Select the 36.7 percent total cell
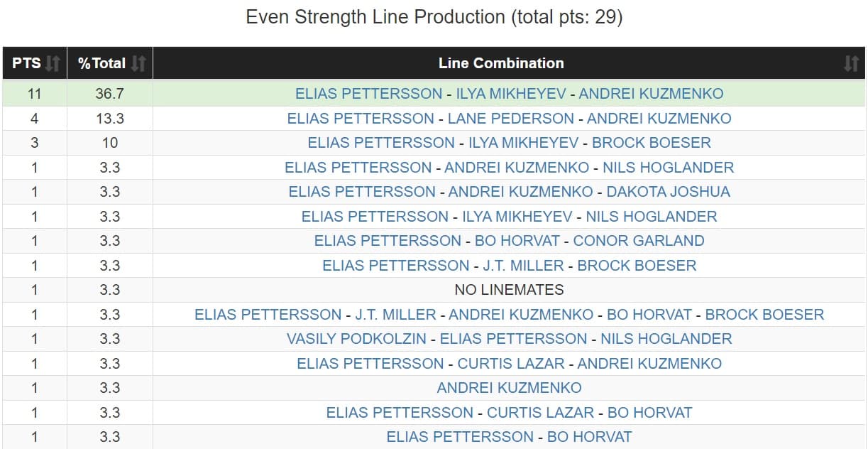868x449 pixels. (x=109, y=94)
